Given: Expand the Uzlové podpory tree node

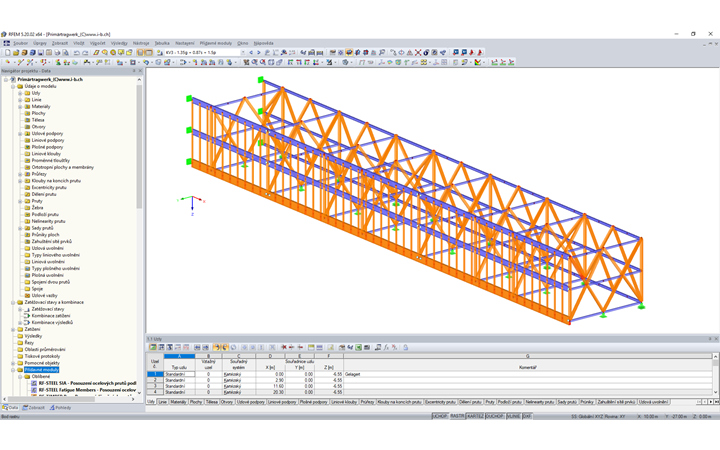Looking at the screenshot, I should point(20,134).
